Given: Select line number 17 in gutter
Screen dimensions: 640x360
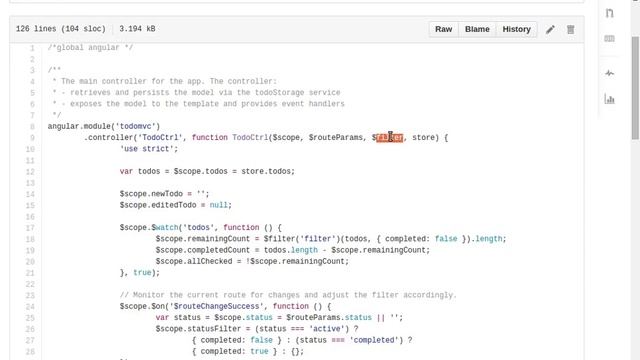Looking at the screenshot, I should (30, 228).
